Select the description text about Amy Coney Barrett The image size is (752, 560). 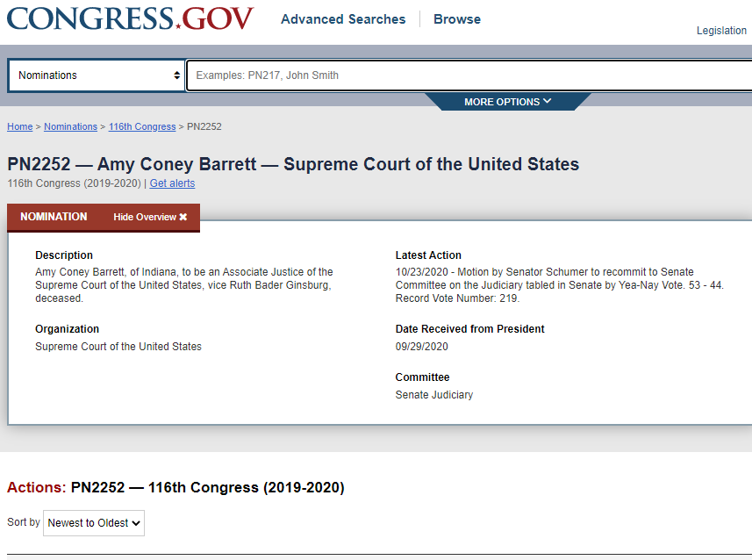[x=184, y=285]
